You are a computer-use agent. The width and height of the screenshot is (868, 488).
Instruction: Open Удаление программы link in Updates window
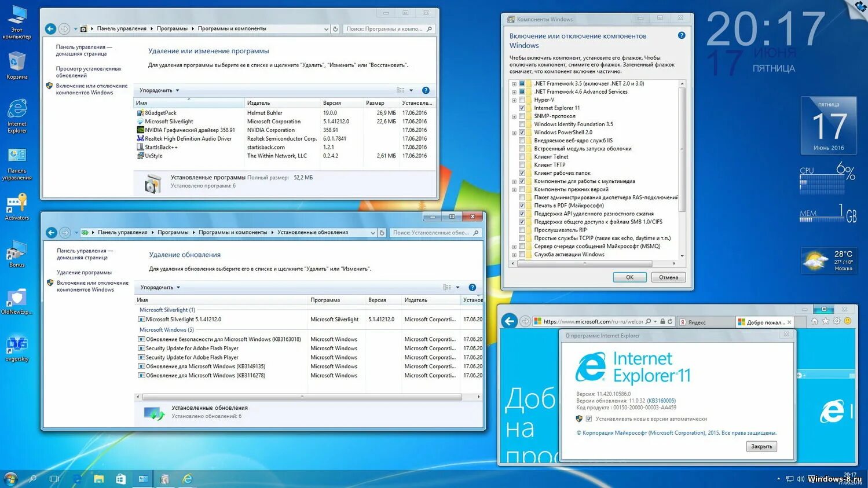(x=84, y=272)
